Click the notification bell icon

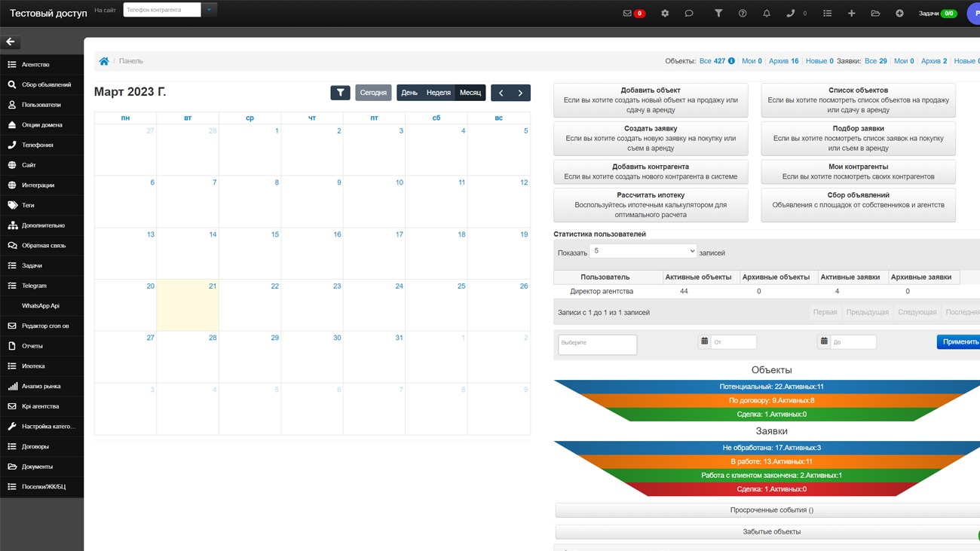(x=767, y=14)
